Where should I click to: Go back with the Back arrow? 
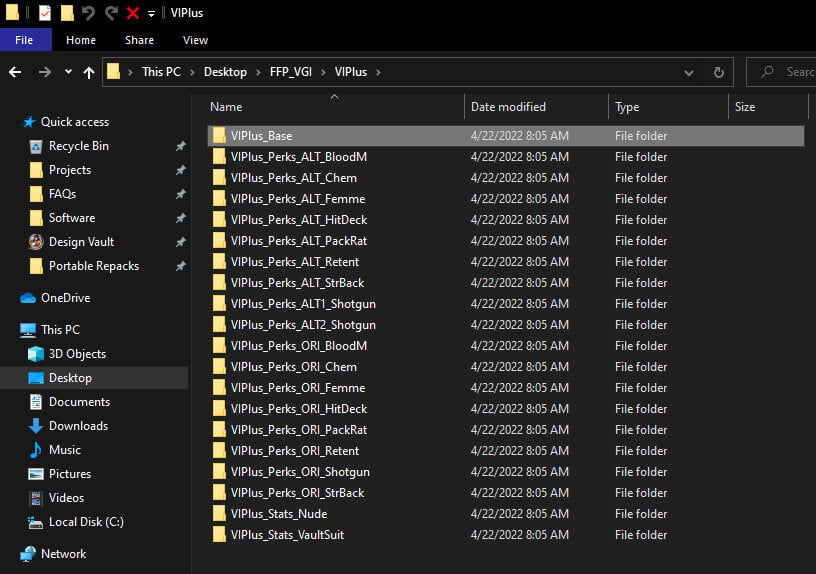[x=15, y=72]
